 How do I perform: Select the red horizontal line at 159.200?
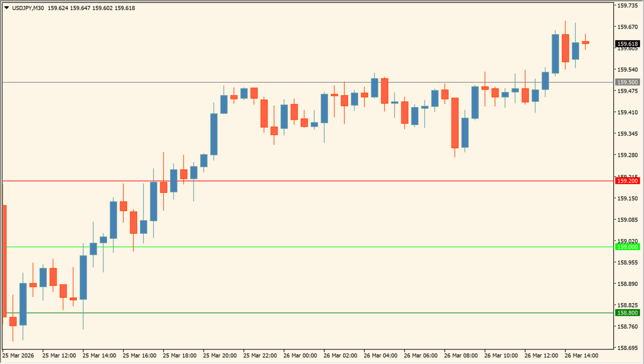tap(301, 181)
